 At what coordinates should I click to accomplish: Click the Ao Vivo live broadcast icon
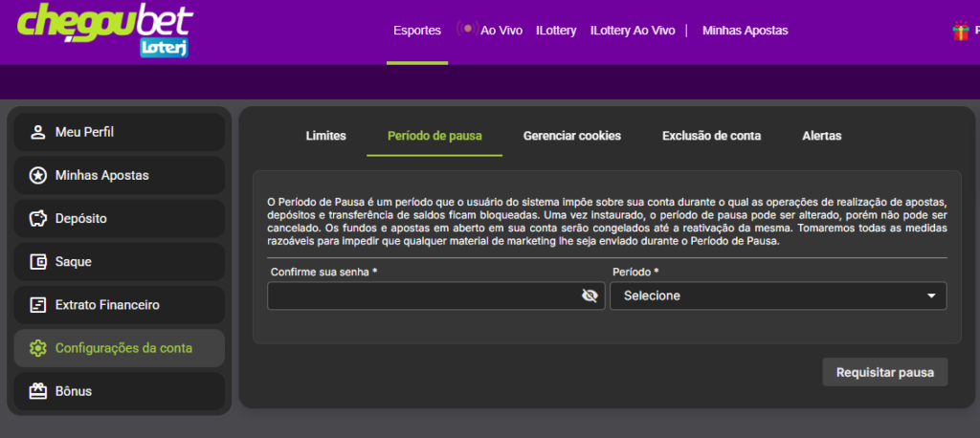(x=467, y=30)
